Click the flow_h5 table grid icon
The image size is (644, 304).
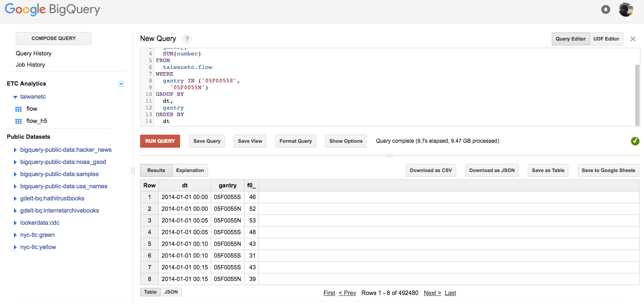tap(18, 121)
